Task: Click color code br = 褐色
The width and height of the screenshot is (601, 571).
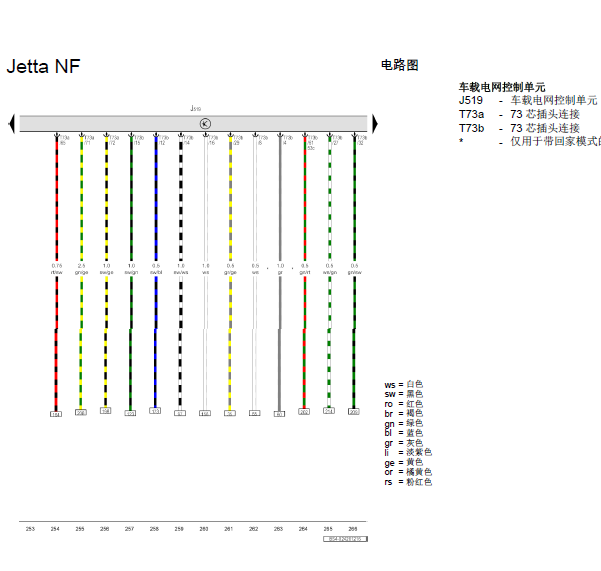Action: 404,413
